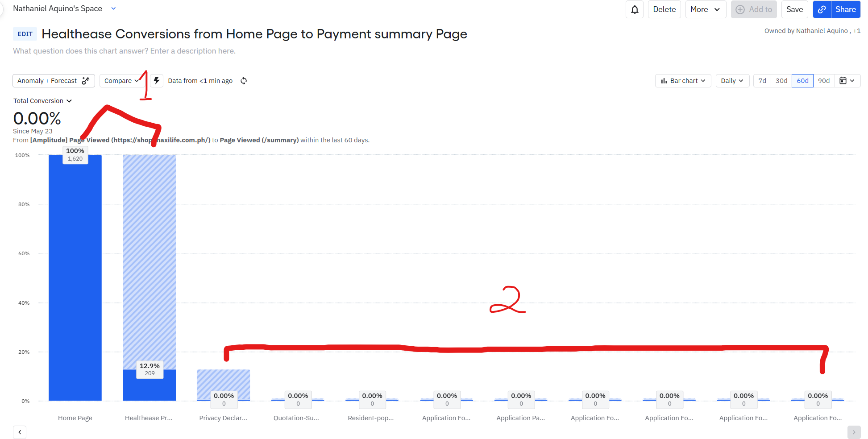Open the Bar chart type dropdown
This screenshot has height=439, width=868.
point(683,81)
